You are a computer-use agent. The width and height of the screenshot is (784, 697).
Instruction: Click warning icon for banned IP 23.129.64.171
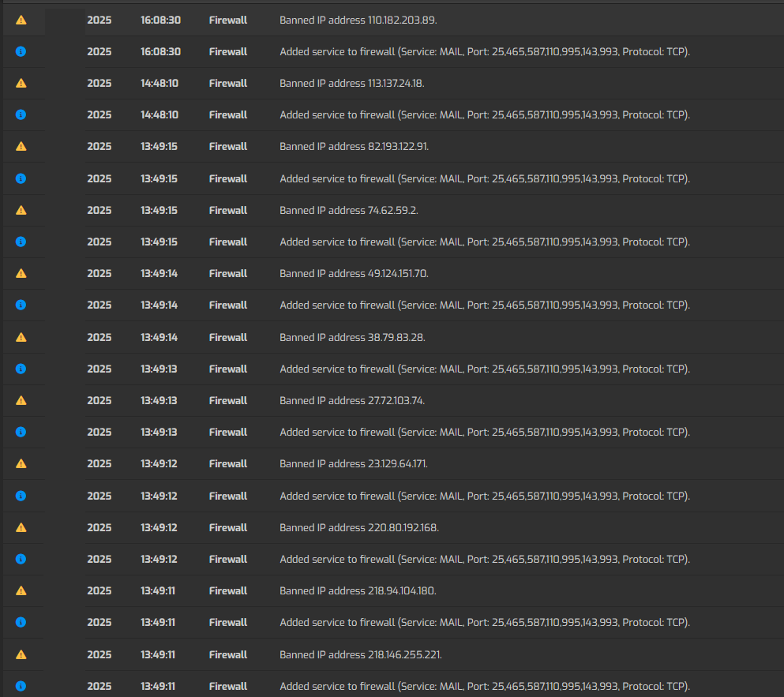(21, 463)
